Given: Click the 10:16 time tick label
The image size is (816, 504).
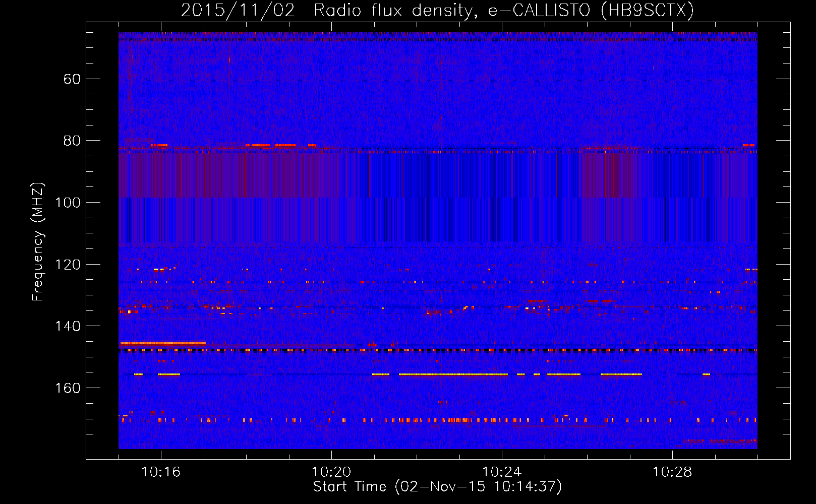Looking at the screenshot, I should tap(161, 472).
